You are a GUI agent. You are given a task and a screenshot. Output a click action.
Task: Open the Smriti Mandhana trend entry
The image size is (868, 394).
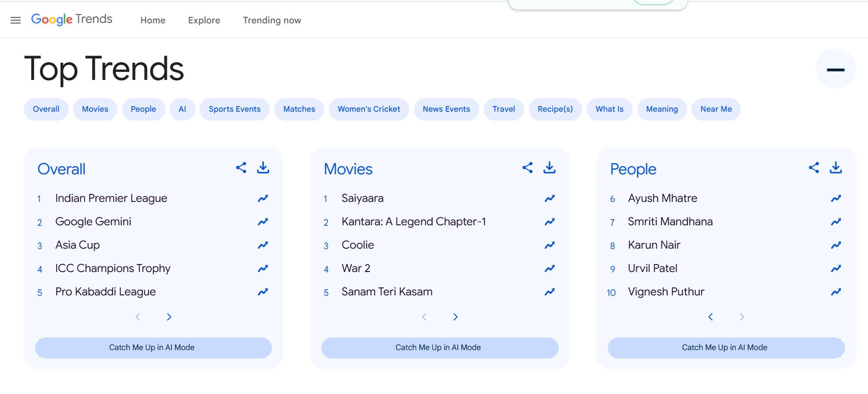pyautogui.click(x=670, y=222)
